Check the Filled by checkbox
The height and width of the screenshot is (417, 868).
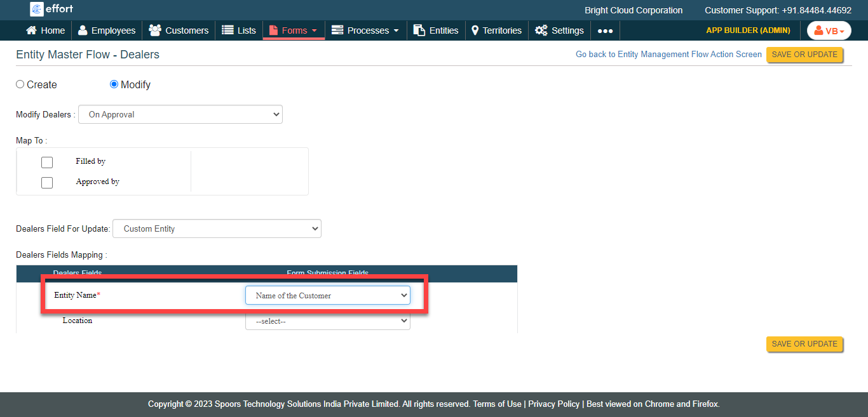47,162
